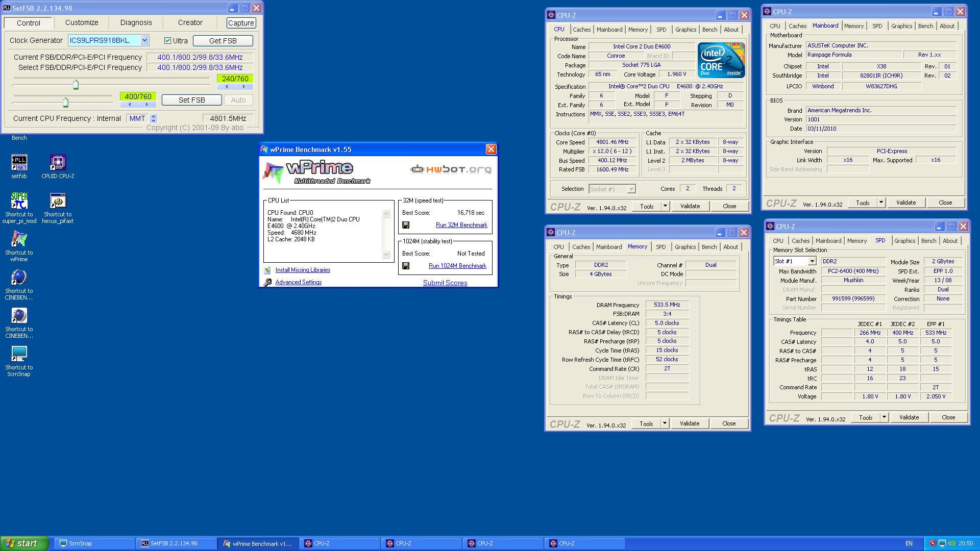Open the Graphics tab in the SPD window
Image resolution: width=980 pixels, height=551 pixels.
[x=904, y=241]
